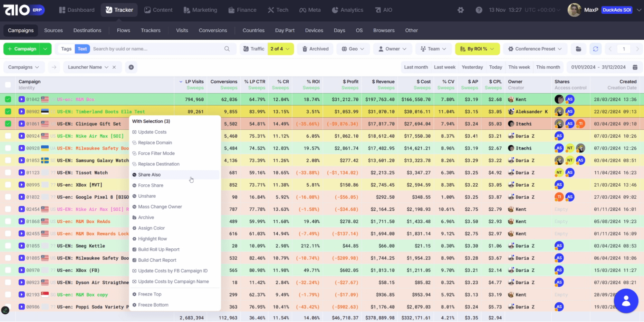Uncheck the M&M Box campaign checkbox
The image size is (644, 322).
coord(8,99)
